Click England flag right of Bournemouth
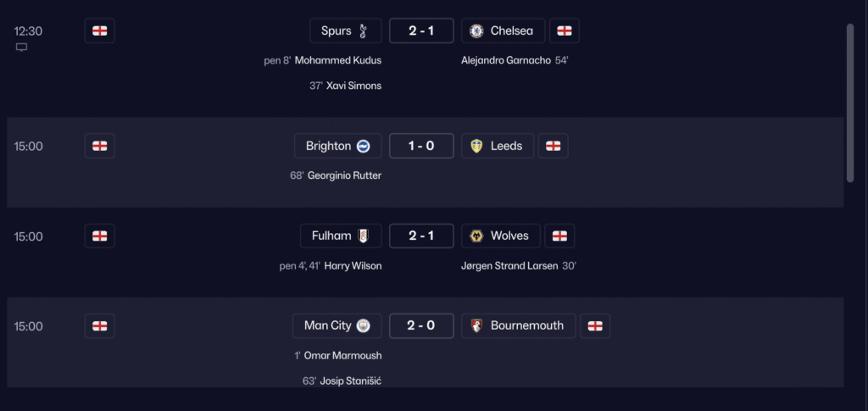 coord(595,325)
